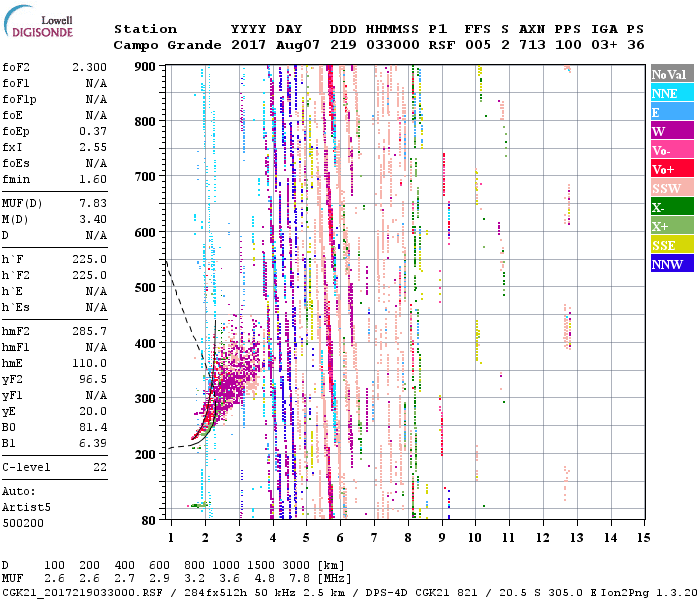The height and width of the screenshot is (600, 700).
Task: Click the 80 km height axis label
Action: (149, 521)
